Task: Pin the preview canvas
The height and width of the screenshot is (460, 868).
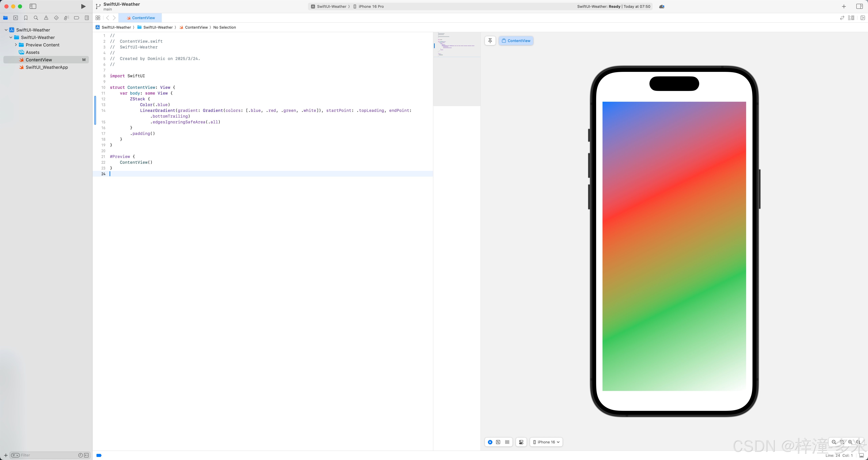Action: click(x=490, y=41)
